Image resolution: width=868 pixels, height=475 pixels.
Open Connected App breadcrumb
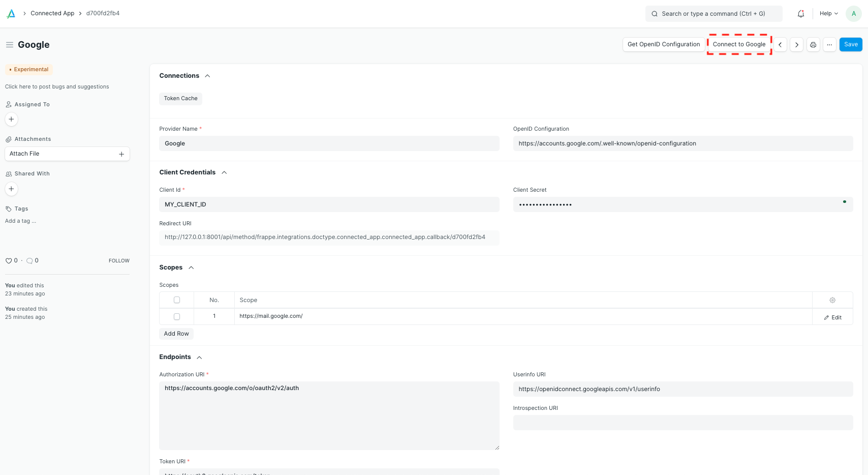click(52, 13)
